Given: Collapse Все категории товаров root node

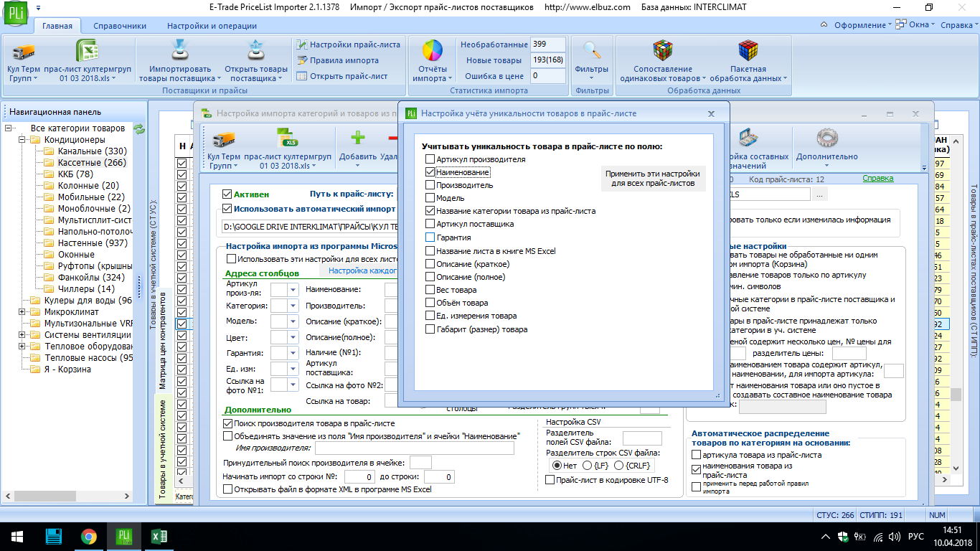Looking at the screenshot, I should pos(9,128).
